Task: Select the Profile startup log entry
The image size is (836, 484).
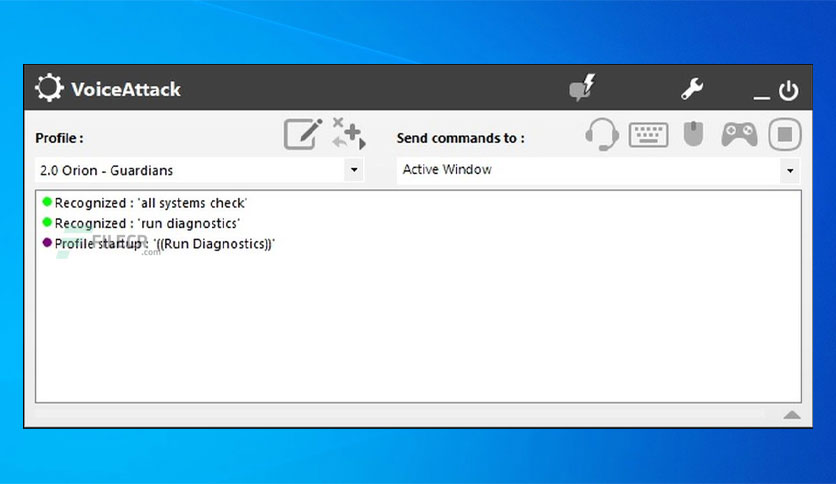Action: pyautogui.click(x=158, y=244)
